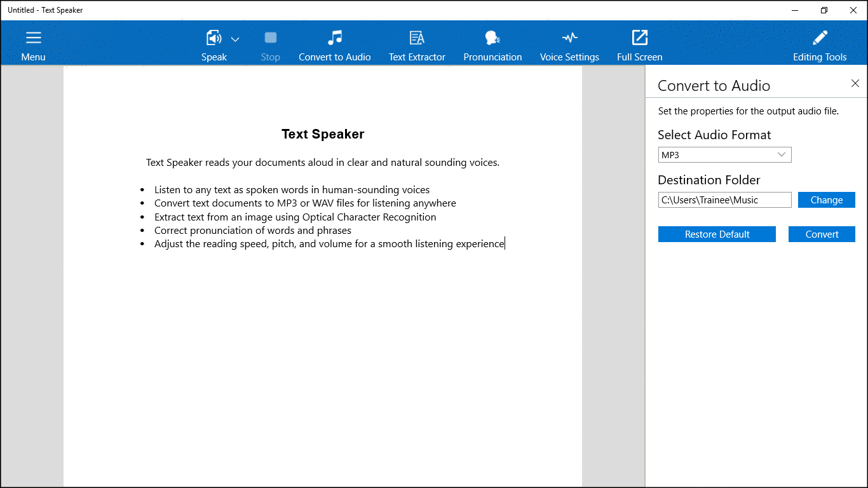Expand the MP3 audio format dropdown
The image size is (868, 488).
[x=724, y=155]
